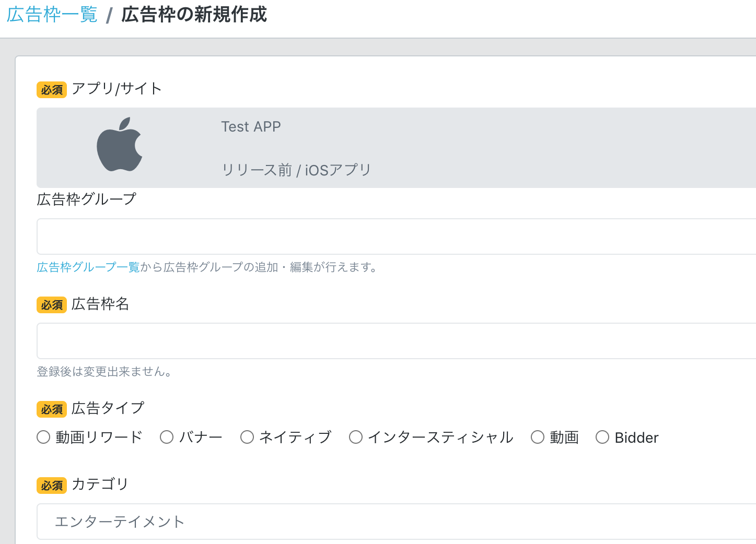Click the 必須 badge beside カテゴリ
The image size is (756, 544).
51,486
